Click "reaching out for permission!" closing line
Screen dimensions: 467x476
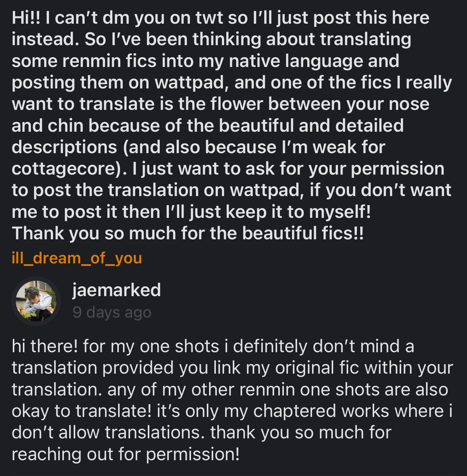(x=125, y=454)
